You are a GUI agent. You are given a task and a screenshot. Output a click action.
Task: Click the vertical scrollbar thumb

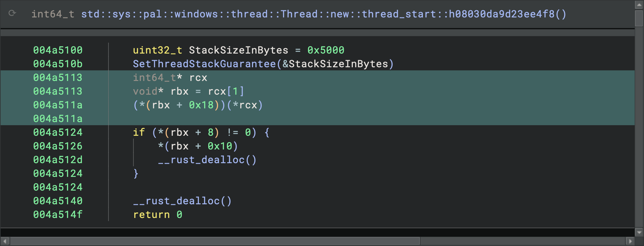coord(639,19)
